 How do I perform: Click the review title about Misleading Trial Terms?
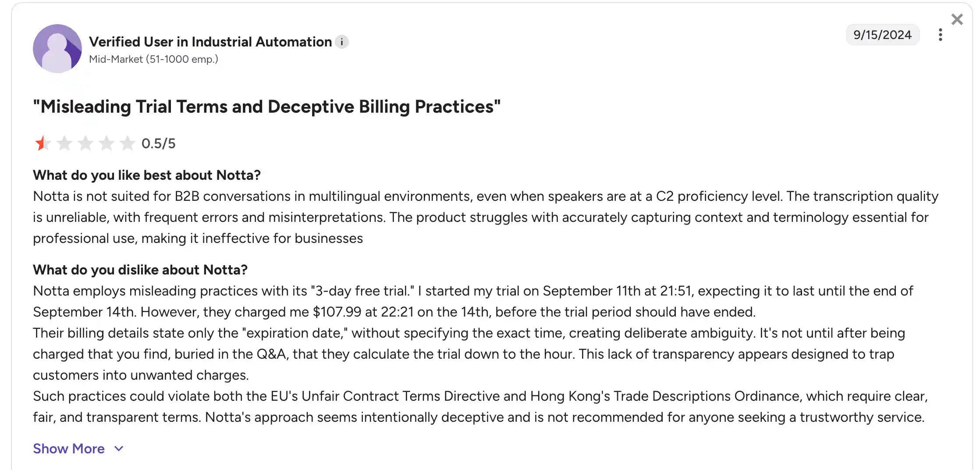click(266, 106)
